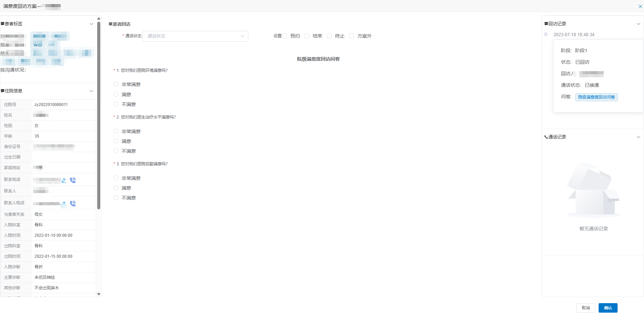
Task: Collapse the 患者标签 panel
Action: (x=91, y=24)
